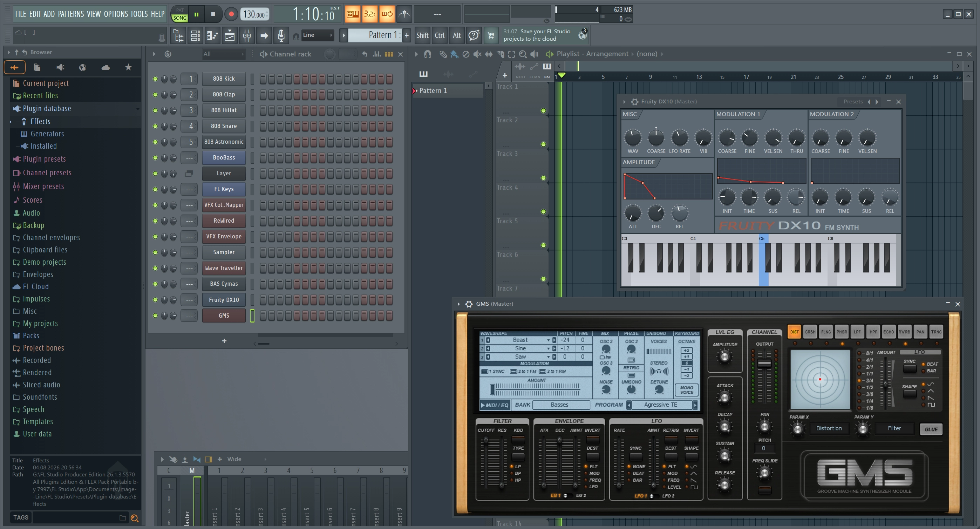Viewport: 980px width, 529px height.
Task: Stop playback with the stop button
Action: [x=213, y=14]
